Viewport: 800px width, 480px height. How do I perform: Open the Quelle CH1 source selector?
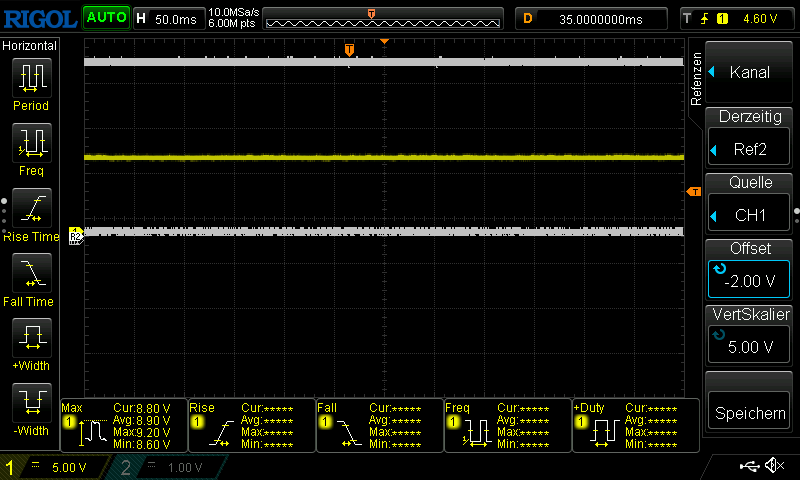pos(749,203)
